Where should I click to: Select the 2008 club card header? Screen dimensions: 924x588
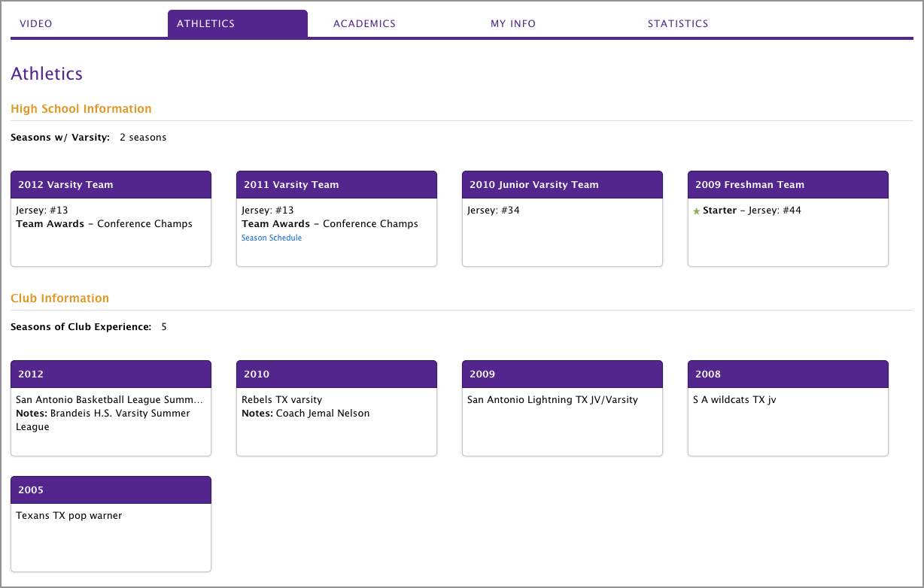click(789, 374)
